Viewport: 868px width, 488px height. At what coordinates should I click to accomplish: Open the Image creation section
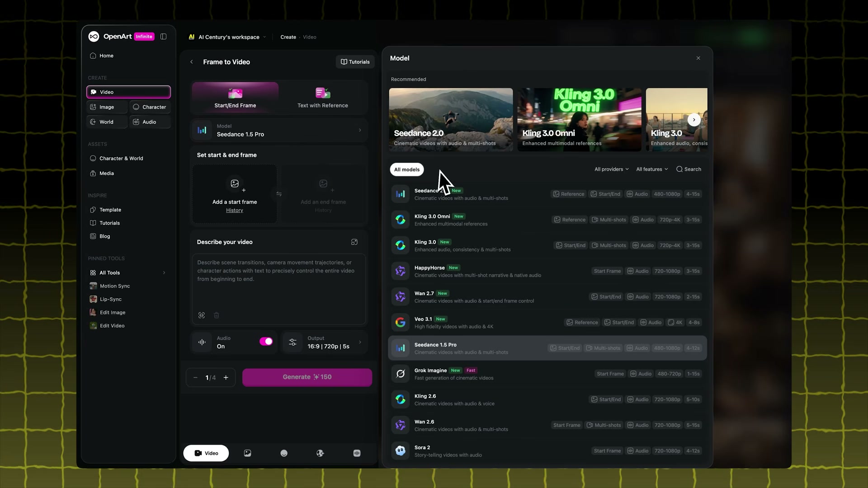point(107,107)
